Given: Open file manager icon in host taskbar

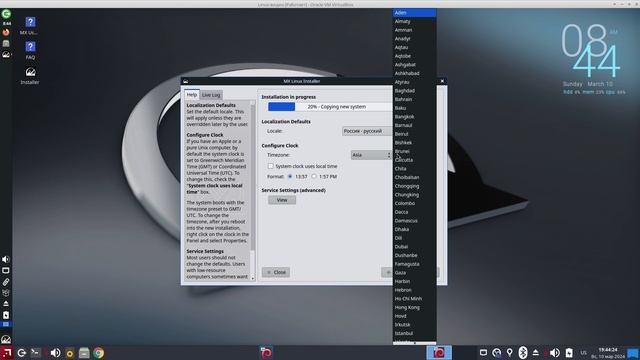Looking at the screenshot, I should 84,353.
